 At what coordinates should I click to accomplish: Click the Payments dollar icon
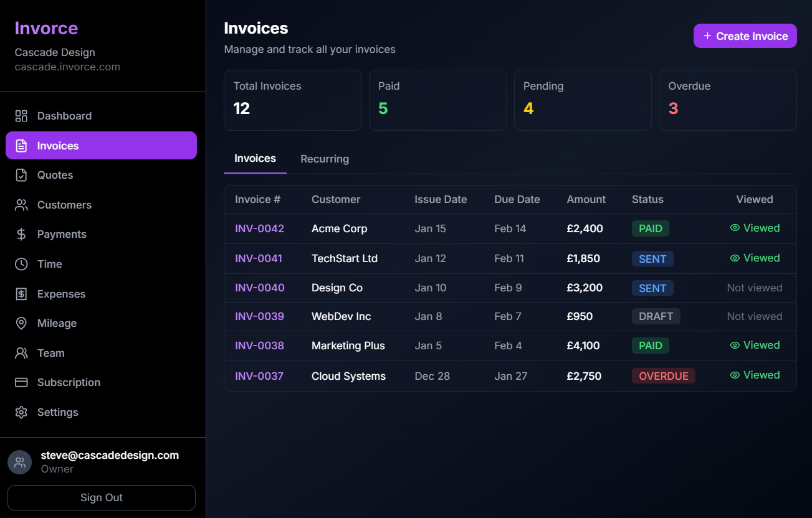[21, 234]
